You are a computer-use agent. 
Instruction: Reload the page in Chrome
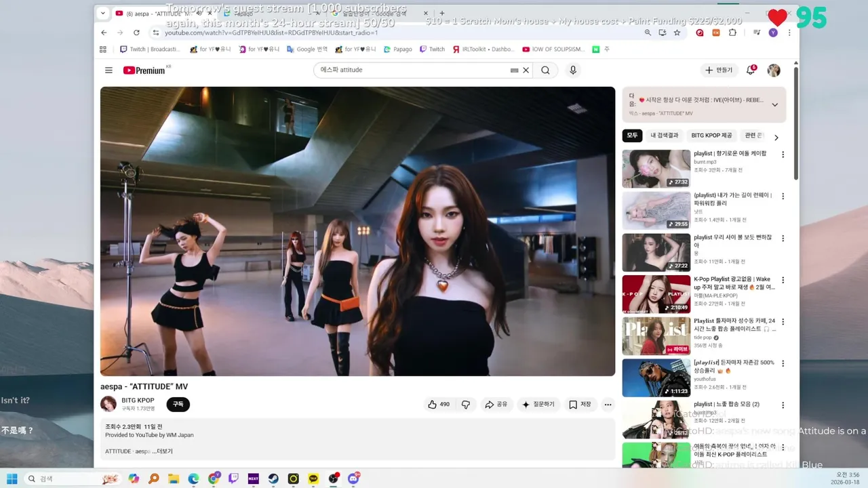coord(136,33)
